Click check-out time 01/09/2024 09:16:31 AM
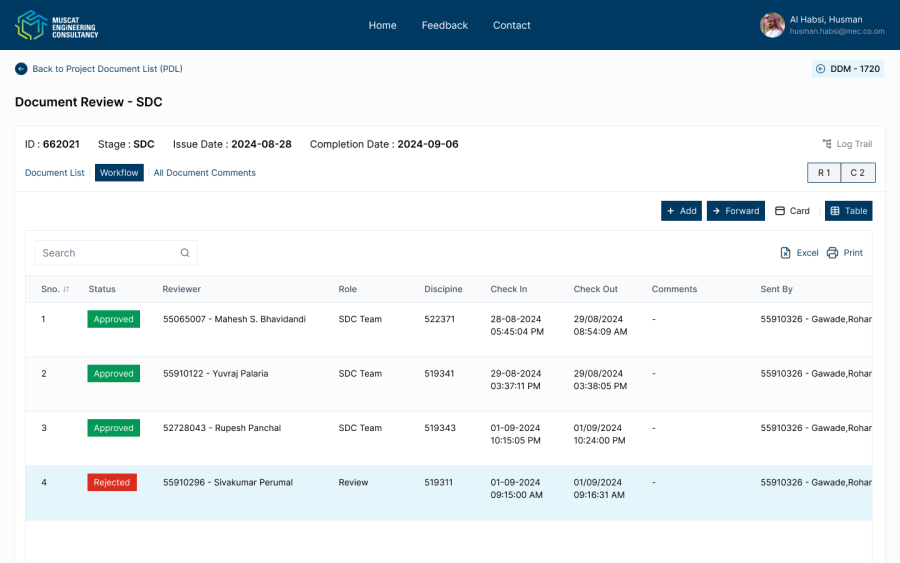Screen dimensions: 900x563 point(599,489)
